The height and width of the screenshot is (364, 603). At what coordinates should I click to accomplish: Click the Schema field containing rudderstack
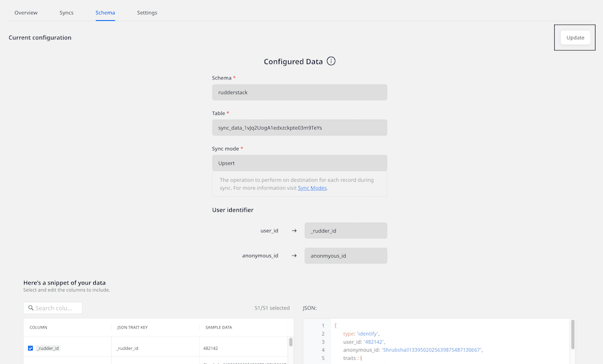299,92
